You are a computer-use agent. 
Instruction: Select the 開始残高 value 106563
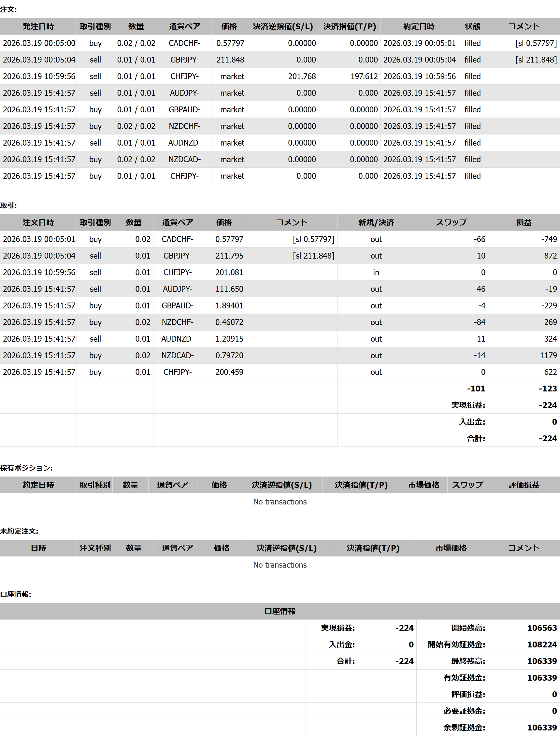click(542, 628)
